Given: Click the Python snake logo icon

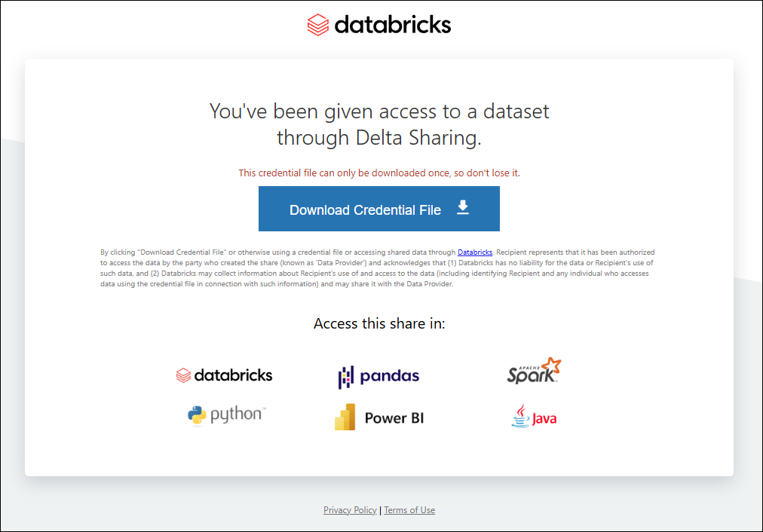Looking at the screenshot, I should click(x=197, y=415).
